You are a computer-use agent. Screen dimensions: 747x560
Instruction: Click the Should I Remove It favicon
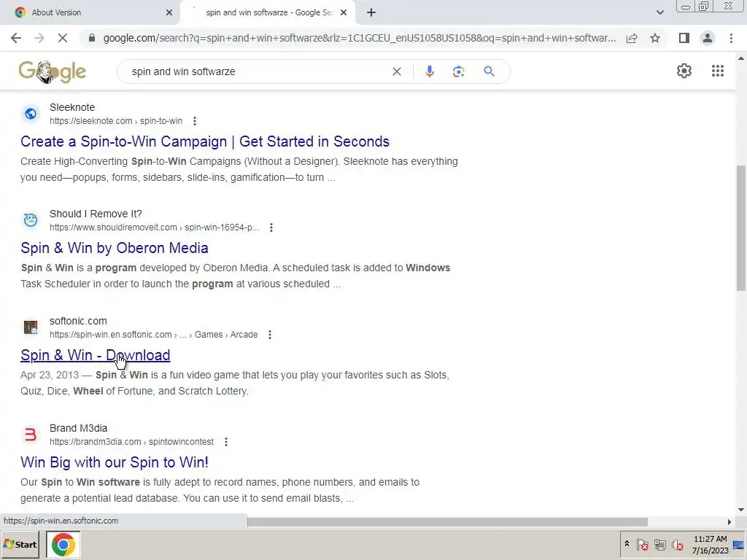[31, 220]
